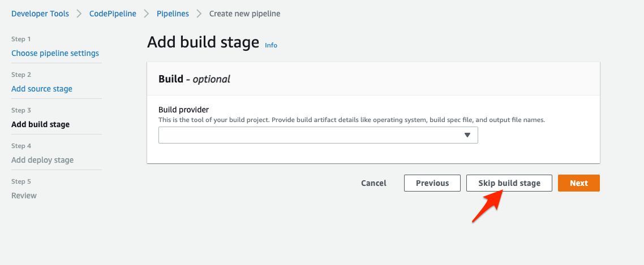Image resolution: width=644 pixels, height=265 pixels.
Task: Click the Build provider field label
Action: click(x=184, y=110)
